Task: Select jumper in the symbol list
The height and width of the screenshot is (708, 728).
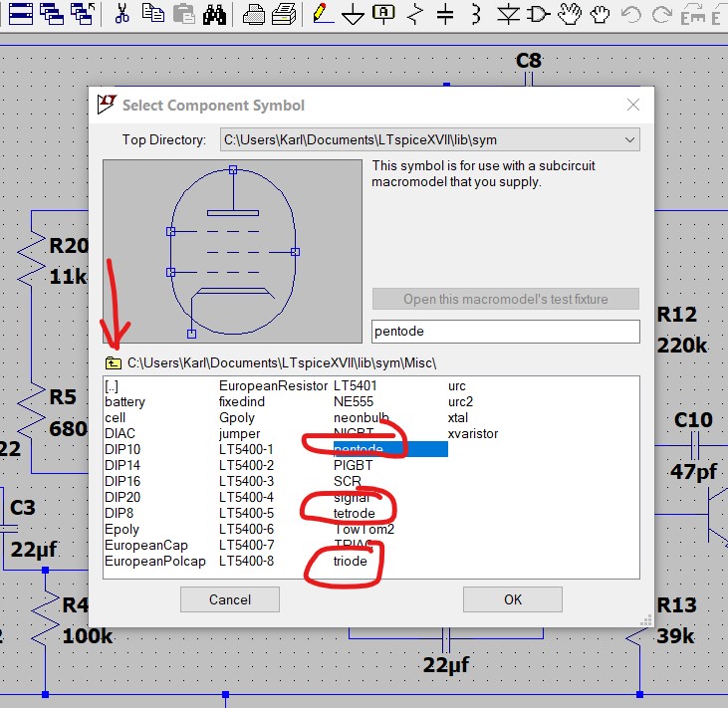Action: [x=240, y=433]
